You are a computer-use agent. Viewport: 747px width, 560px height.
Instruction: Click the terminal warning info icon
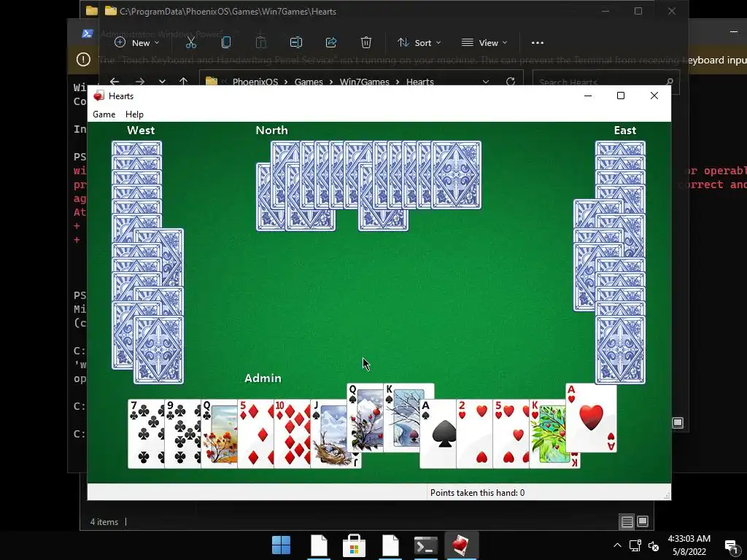83,60
